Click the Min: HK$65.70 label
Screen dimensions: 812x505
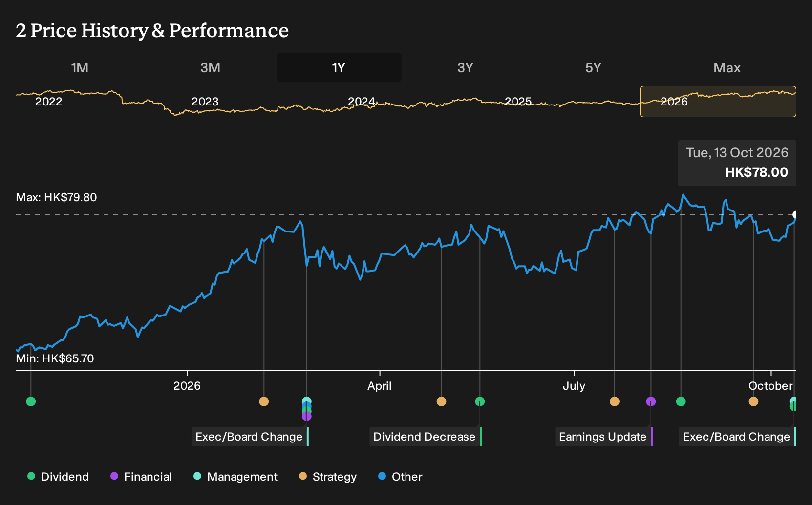click(55, 358)
